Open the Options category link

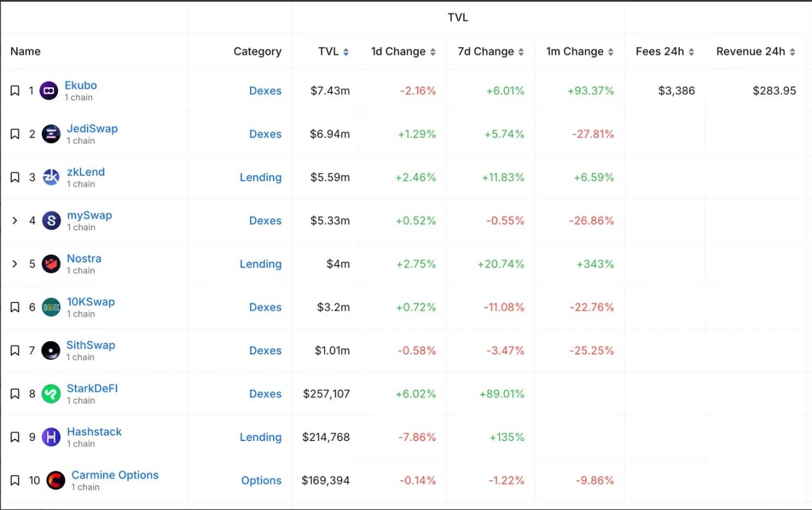click(261, 480)
